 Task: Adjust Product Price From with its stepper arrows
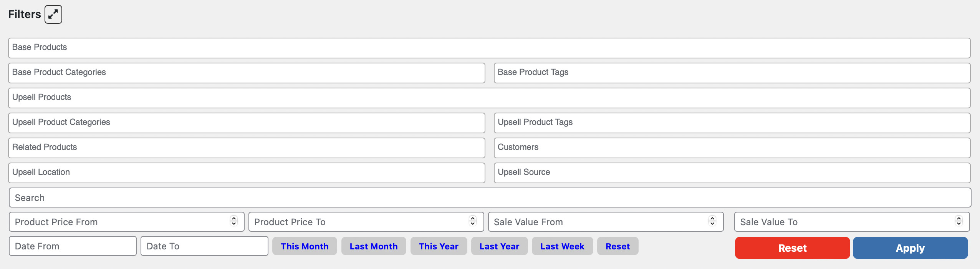[234, 221]
